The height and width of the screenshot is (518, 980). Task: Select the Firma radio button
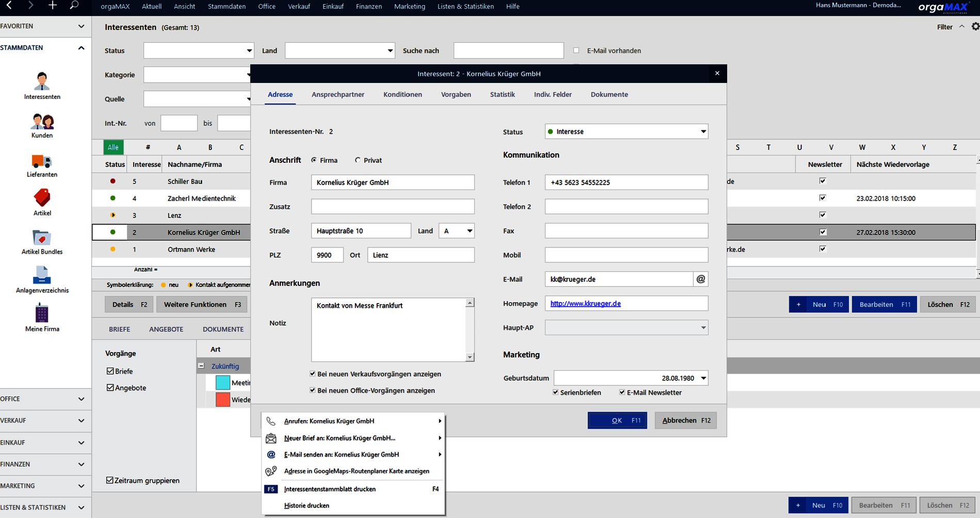click(x=314, y=160)
